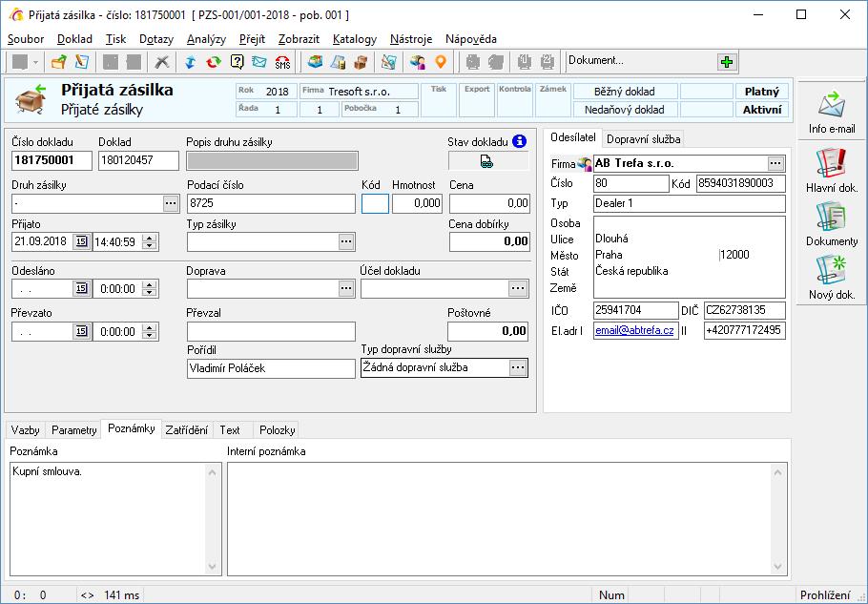Open Hlavní dok. from the side panel
The height and width of the screenshot is (604, 868).
[832, 171]
